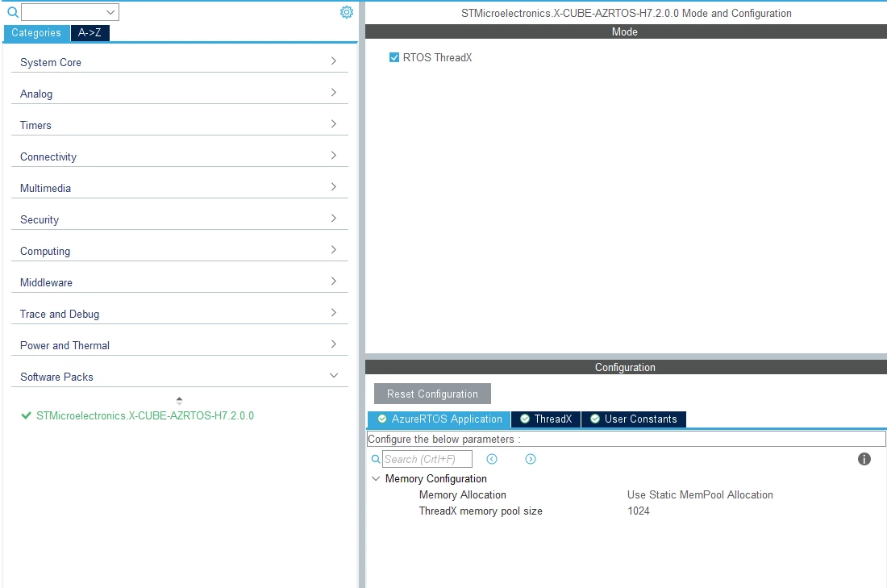The width and height of the screenshot is (887, 588).
Task: Expand the Power and Thermal category
Action: (x=179, y=345)
